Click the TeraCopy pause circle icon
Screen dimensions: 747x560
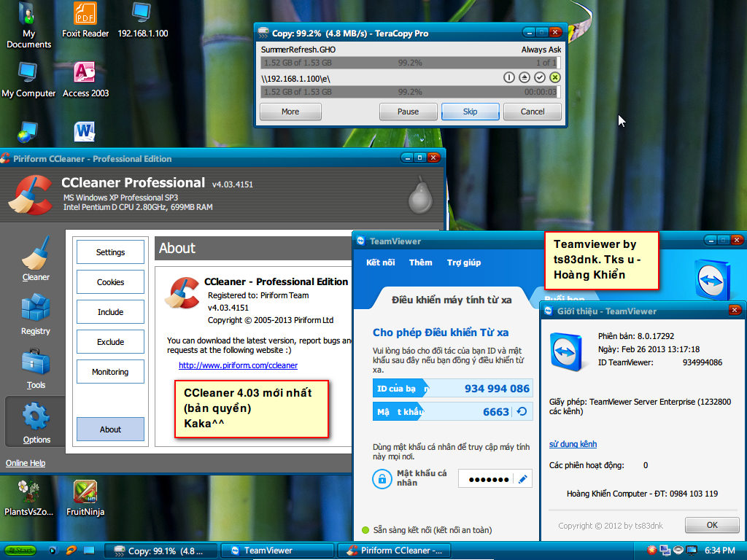pos(508,77)
